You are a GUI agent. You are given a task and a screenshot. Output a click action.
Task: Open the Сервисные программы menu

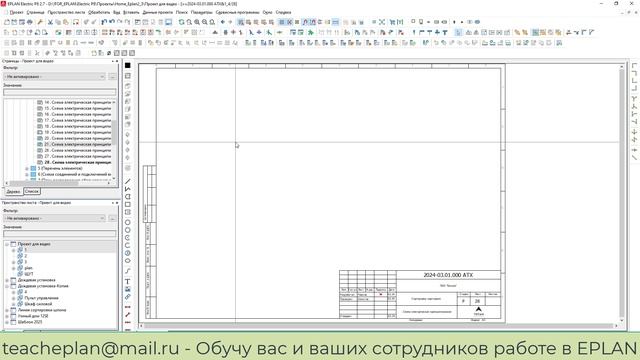(x=237, y=12)
